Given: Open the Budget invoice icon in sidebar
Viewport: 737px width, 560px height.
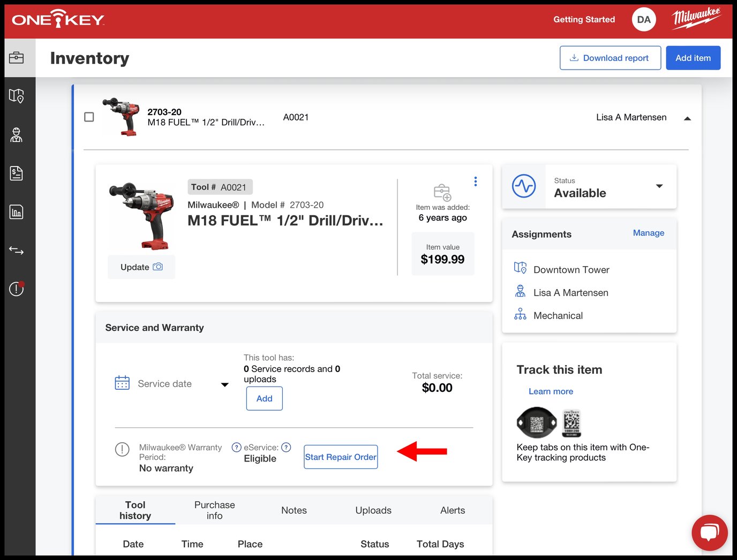Looking at the screenshot, I should click(16, 173).
